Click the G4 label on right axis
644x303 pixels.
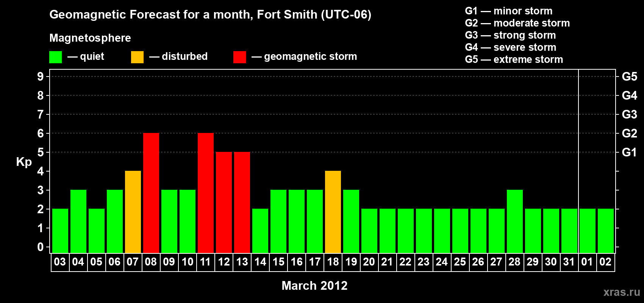(630, 95)
